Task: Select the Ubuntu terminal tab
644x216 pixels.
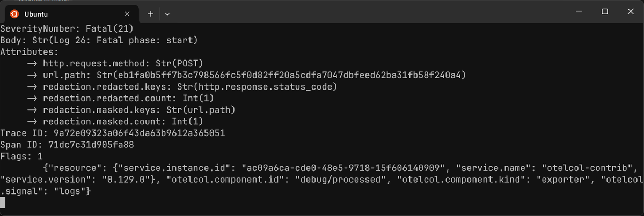Action: [x=70, y=14]
